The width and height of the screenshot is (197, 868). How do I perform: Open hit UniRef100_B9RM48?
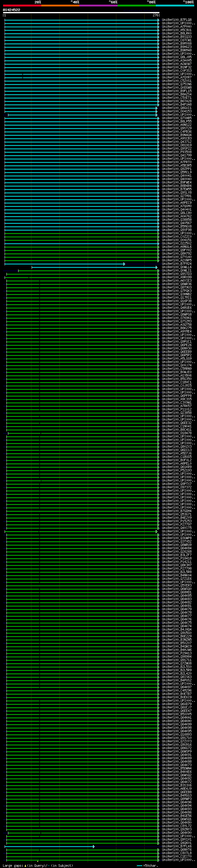click(177, 50)
